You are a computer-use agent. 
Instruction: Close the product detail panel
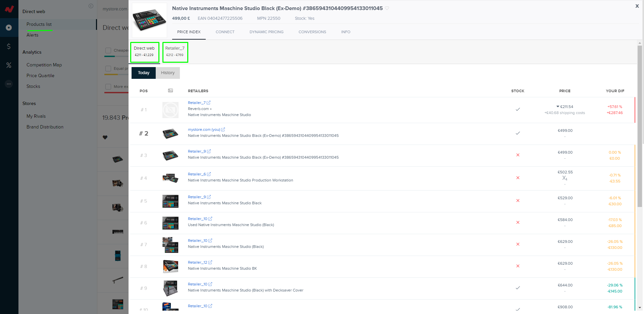coord(637,6)
